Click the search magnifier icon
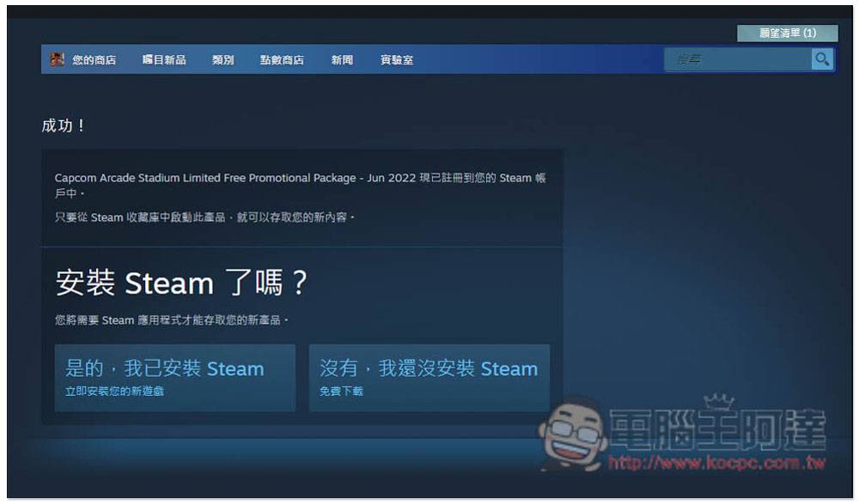Viewport: 859px width, 504px height. 822,59
